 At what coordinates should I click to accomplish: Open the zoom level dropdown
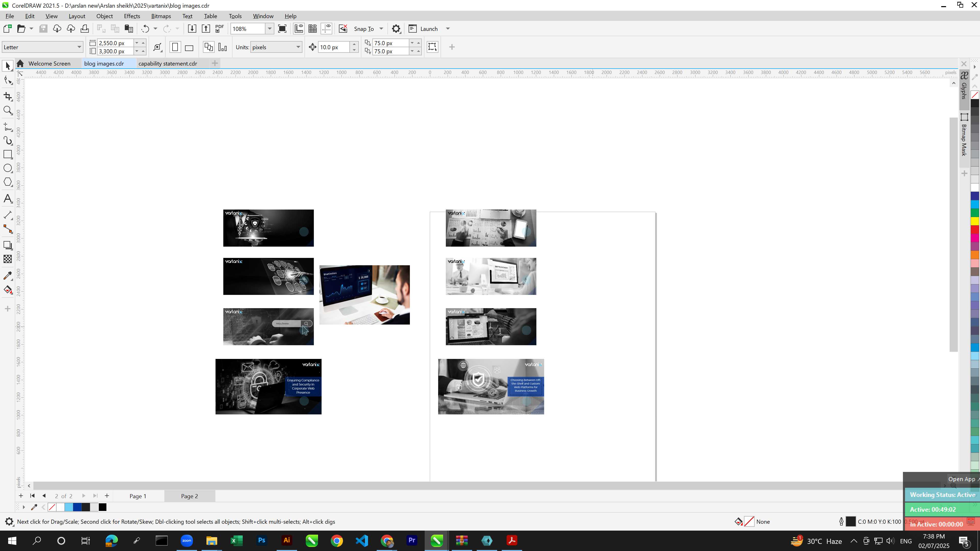pos(270,29)
